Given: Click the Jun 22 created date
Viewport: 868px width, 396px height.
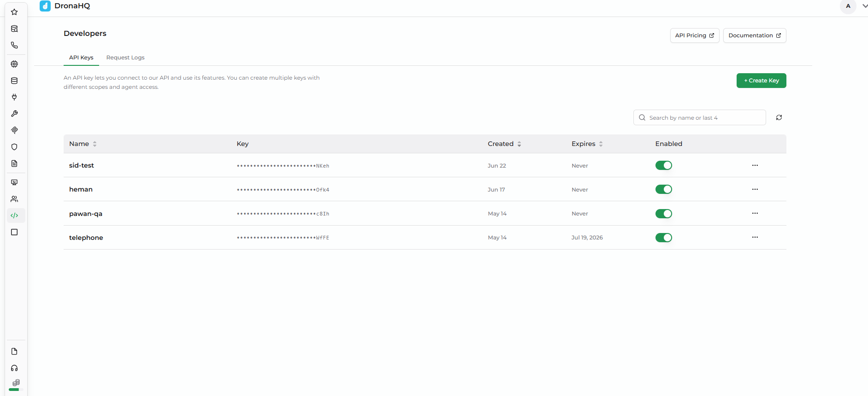Looking at the screenshot, I should click(497, 166).
